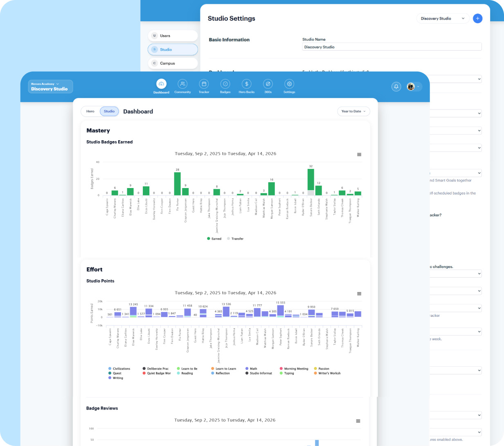Select Users in the settings sidebar
Screen dimensions: 504x446
(173, 36)
